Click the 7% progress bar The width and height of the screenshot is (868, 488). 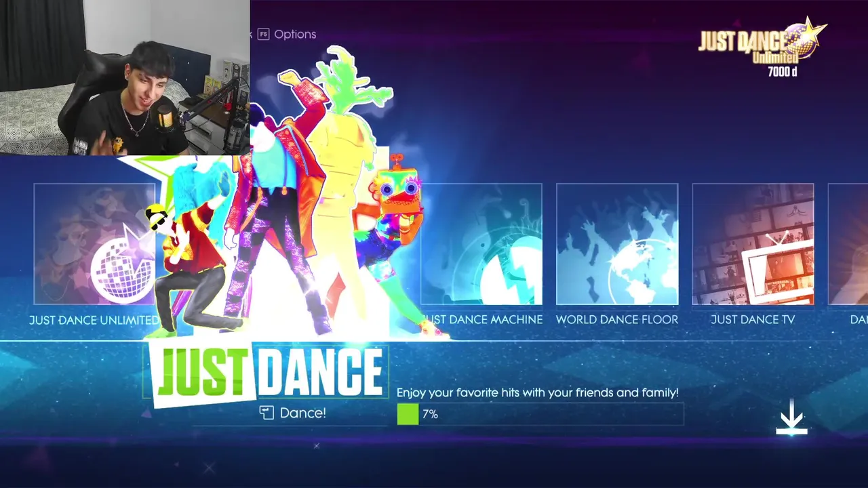pyautogui.click(x=540, y=414)
